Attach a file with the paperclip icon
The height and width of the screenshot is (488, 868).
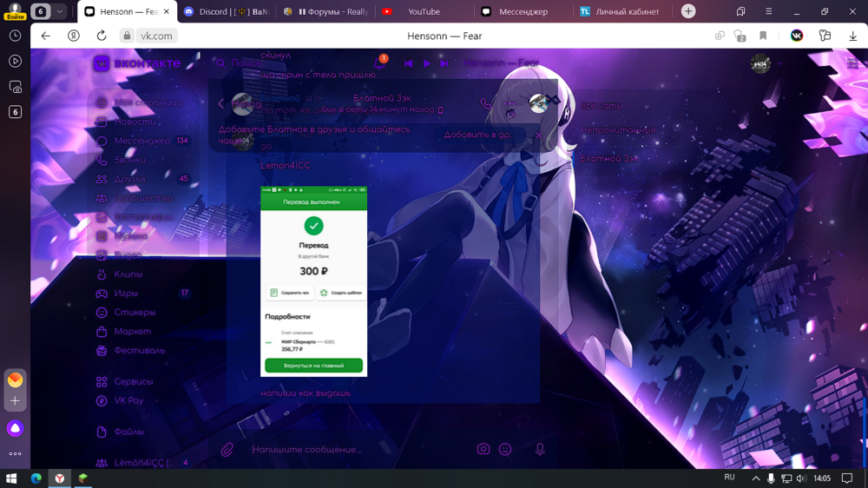(x=227, y=449)
